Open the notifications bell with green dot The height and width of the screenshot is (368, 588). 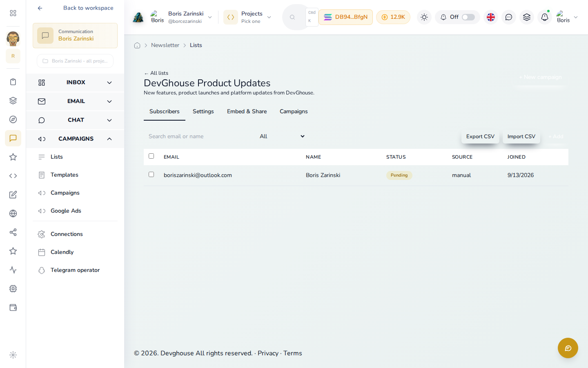[x=545, y=17]
